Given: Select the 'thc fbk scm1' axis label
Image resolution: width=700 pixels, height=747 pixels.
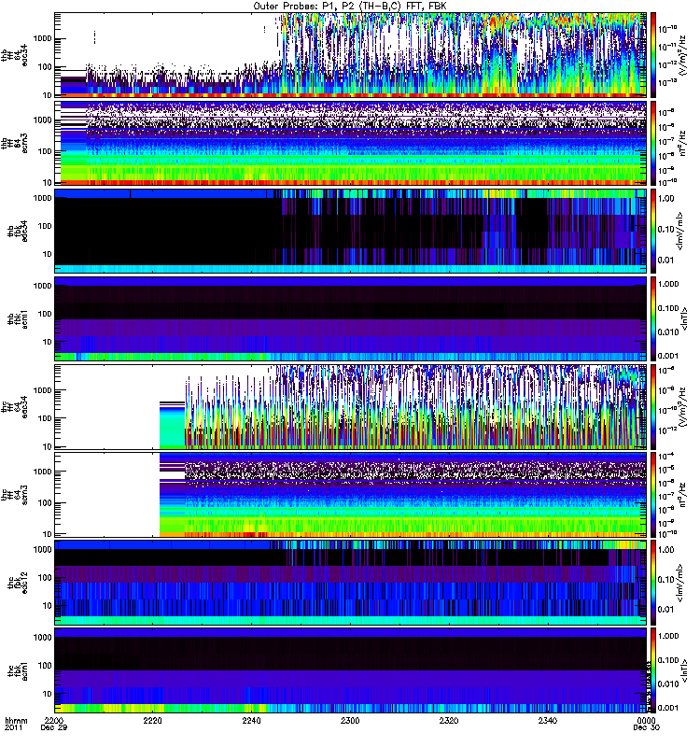Looking at the screenshot, I should pyautogui.click(x=18, y=671).
